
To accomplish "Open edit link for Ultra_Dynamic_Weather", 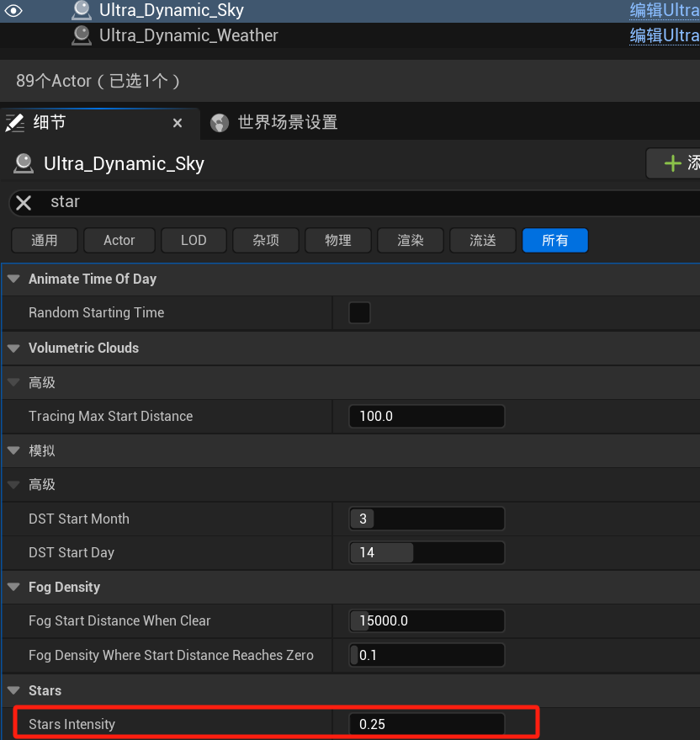I will coord(664,36).
